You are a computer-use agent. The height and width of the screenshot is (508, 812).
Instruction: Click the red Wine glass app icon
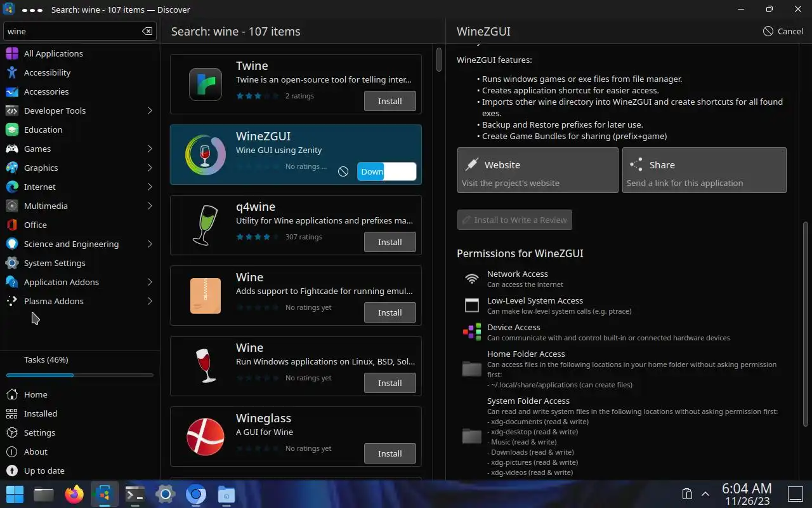(206, 366)
